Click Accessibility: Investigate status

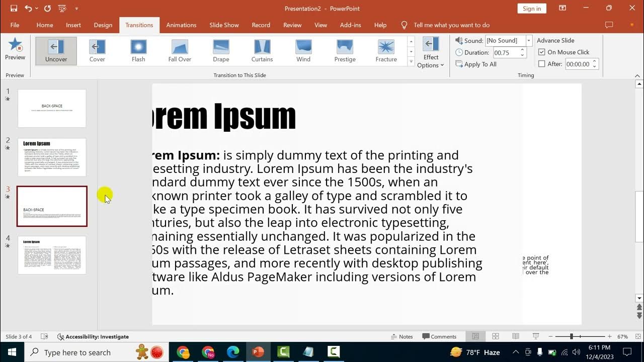tap(93, 336)
